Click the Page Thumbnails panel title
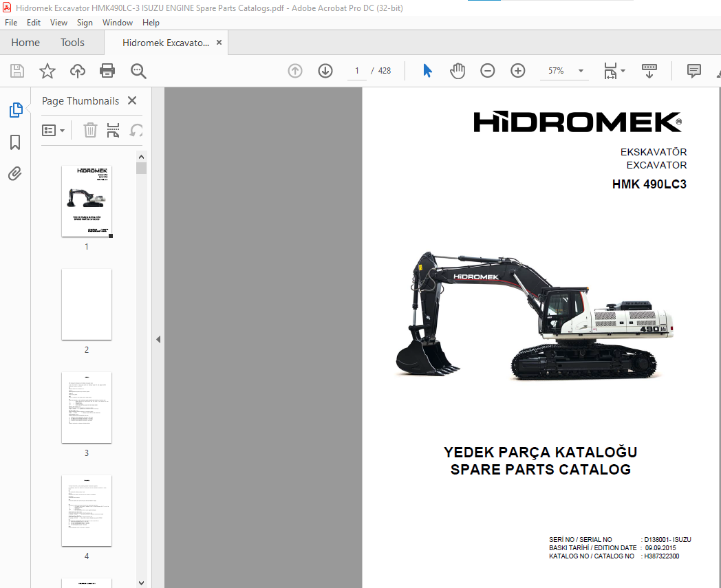This screenshot has height=588, width=721. (80, 100)
